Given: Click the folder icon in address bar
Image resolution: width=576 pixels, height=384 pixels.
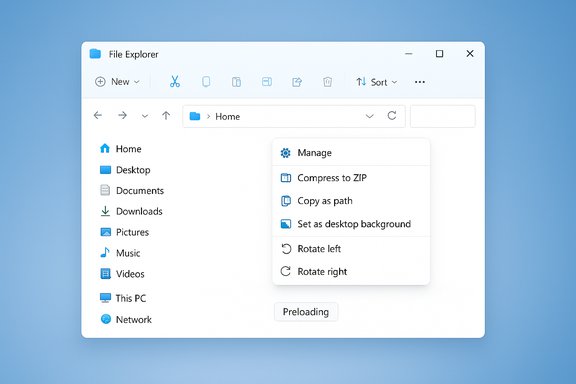Looking at the screenshot, I should pos(195,116).
